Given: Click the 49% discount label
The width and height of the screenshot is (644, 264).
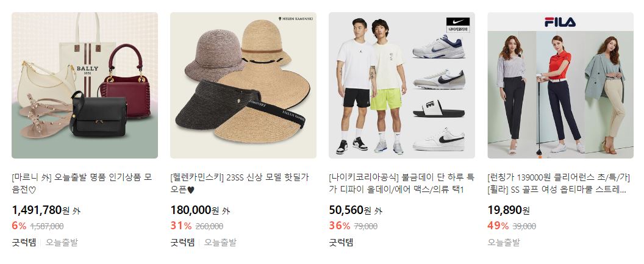Looking at the screenshot, I should (498, 226).
